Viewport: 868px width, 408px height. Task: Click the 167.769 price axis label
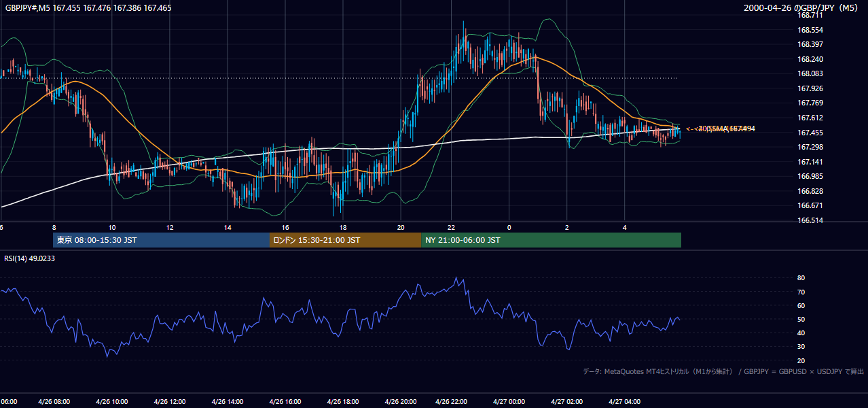click(810, 103)
